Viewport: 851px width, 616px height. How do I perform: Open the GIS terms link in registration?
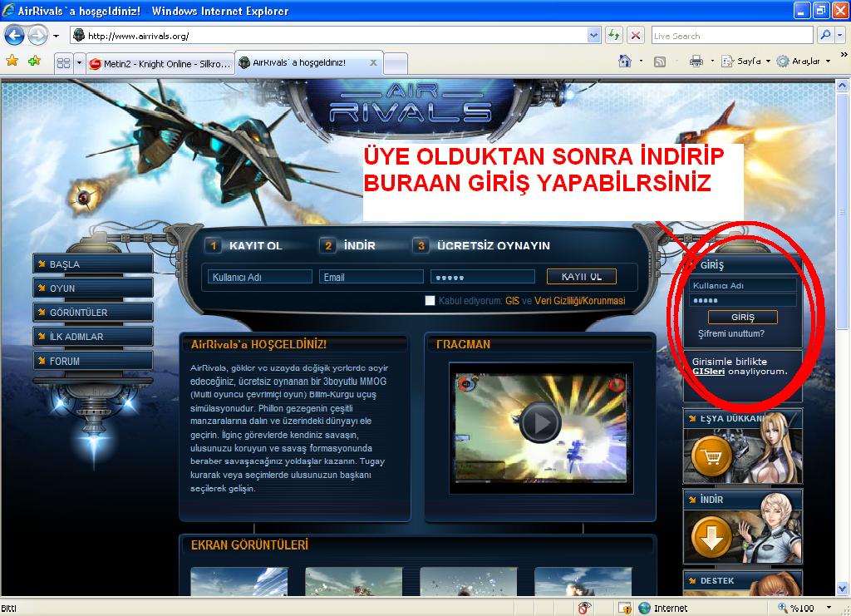click(512, 301)
